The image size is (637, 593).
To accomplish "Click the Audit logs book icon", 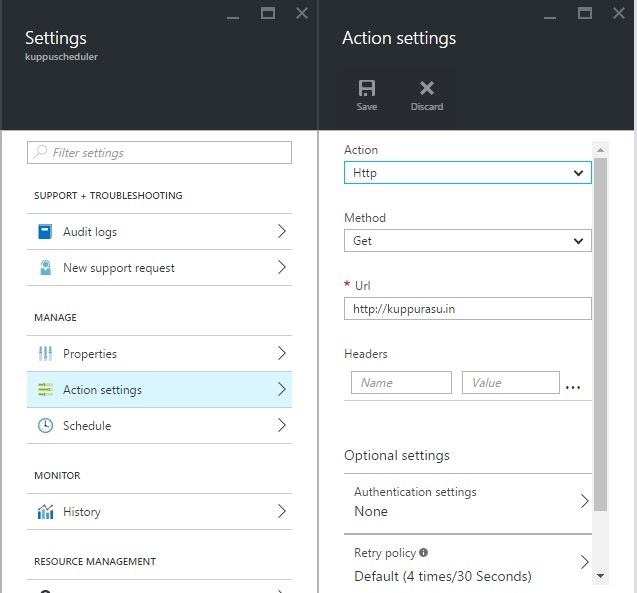I will tap(45, 232).
